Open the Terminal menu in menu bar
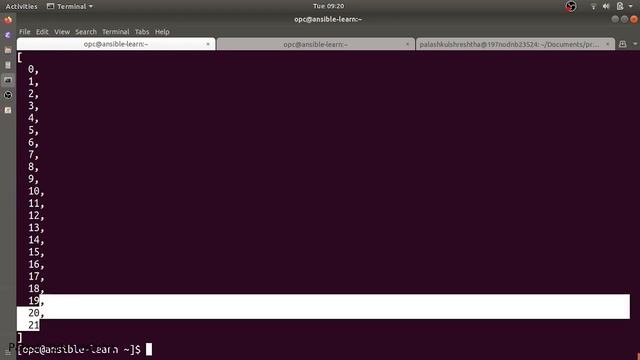The width and height of the screenshot is (640, 360). [116, 31]
